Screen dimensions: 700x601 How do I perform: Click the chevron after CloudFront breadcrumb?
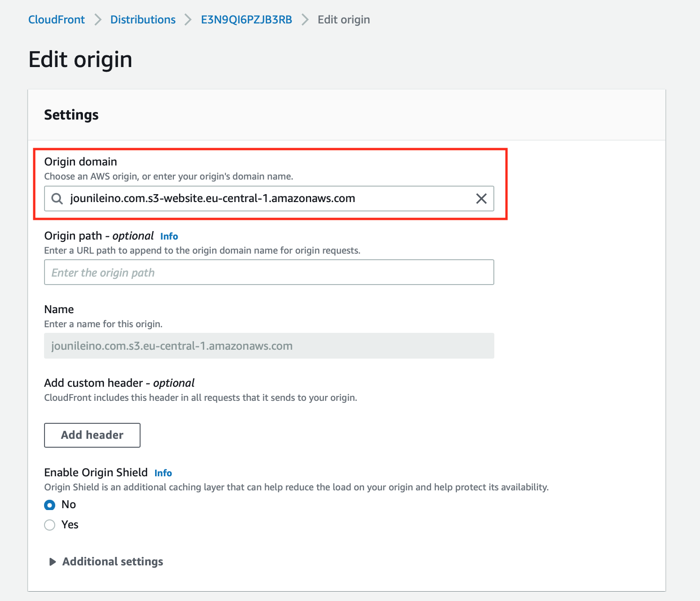pyautogui.click(x=98, y=20)
